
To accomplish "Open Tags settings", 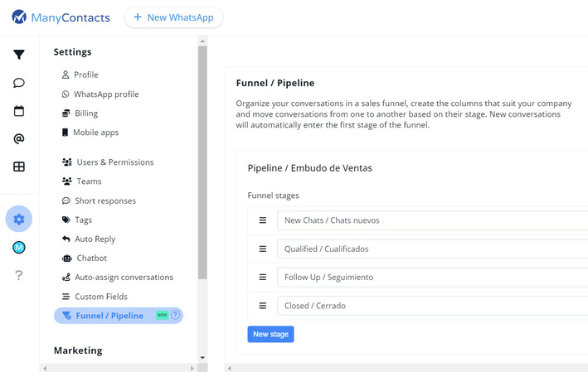I will [x=77, y=220].
